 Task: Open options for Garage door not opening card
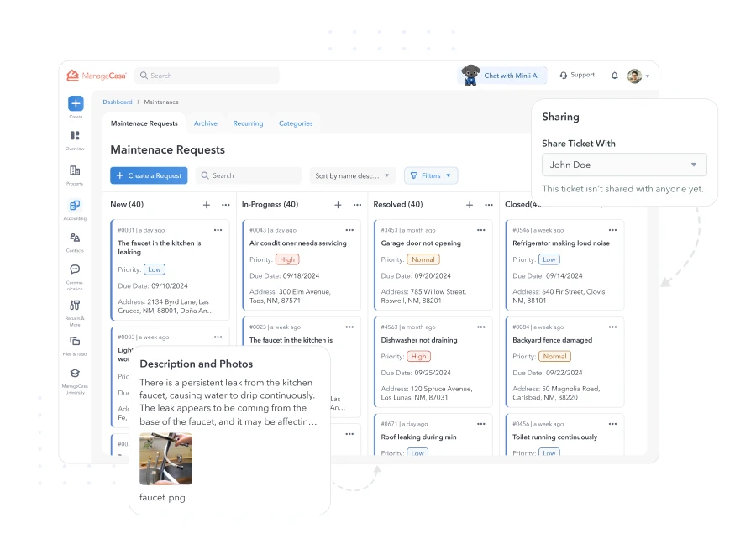point(481,230)
